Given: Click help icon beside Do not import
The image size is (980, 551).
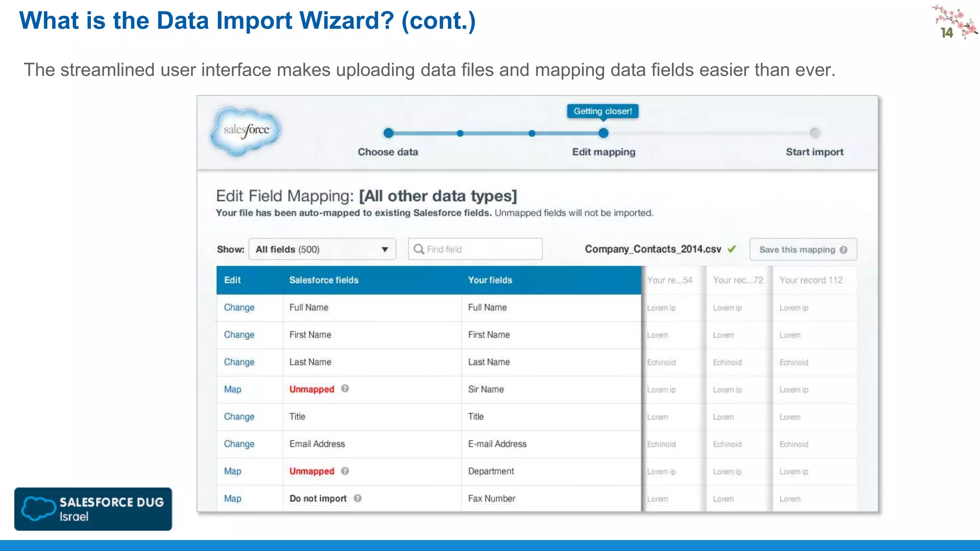Looking at the screenshot, I should [x=357, y=498].
